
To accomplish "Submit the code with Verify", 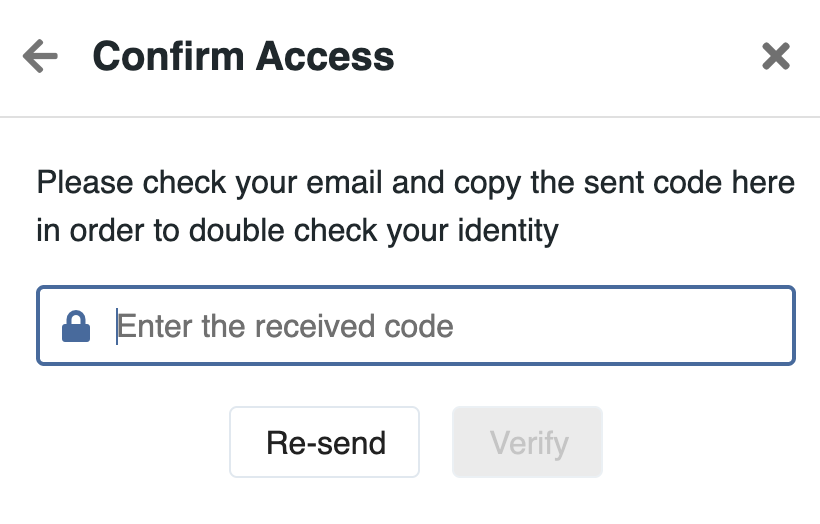I will point(528,442).
